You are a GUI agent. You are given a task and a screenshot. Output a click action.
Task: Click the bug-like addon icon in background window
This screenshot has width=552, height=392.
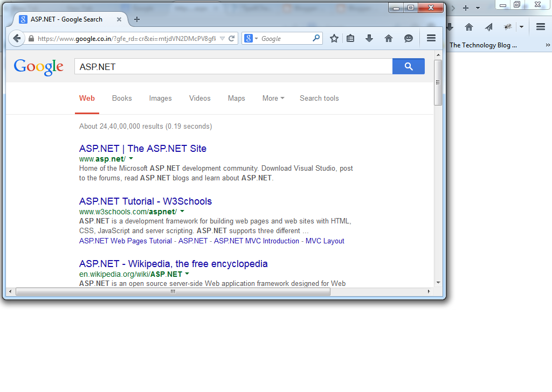[x=508, y=27]
